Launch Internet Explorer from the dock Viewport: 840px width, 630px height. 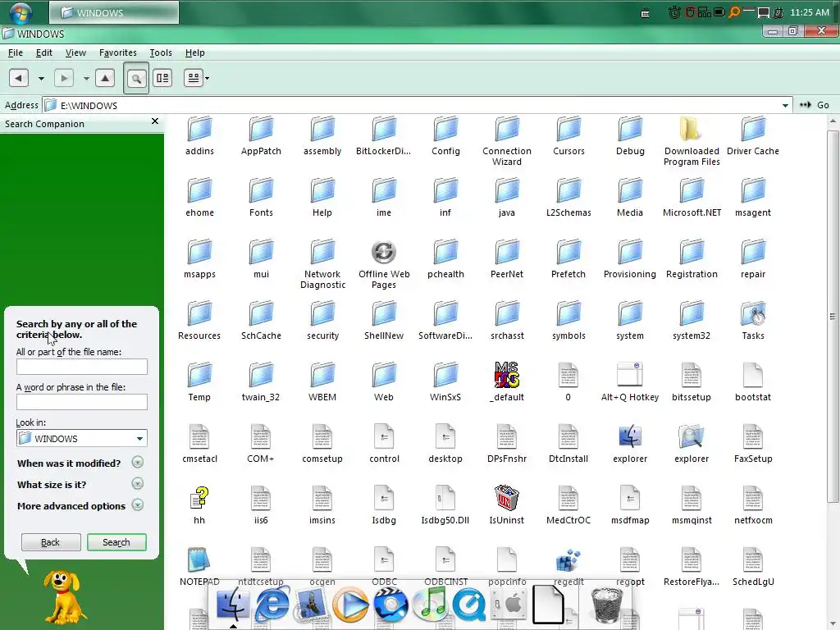tap(272, 605)
